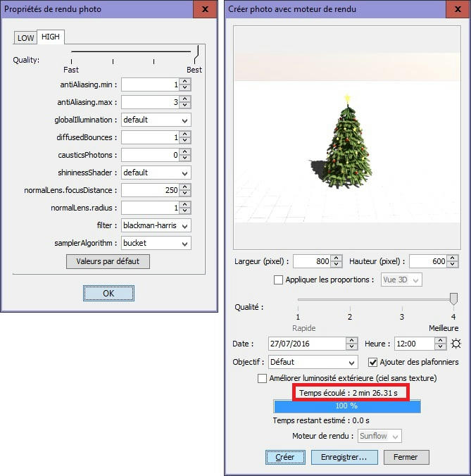Click the Enregistrer... button
This screenshot has width=471, height=476.
click(x=344, y=457)
